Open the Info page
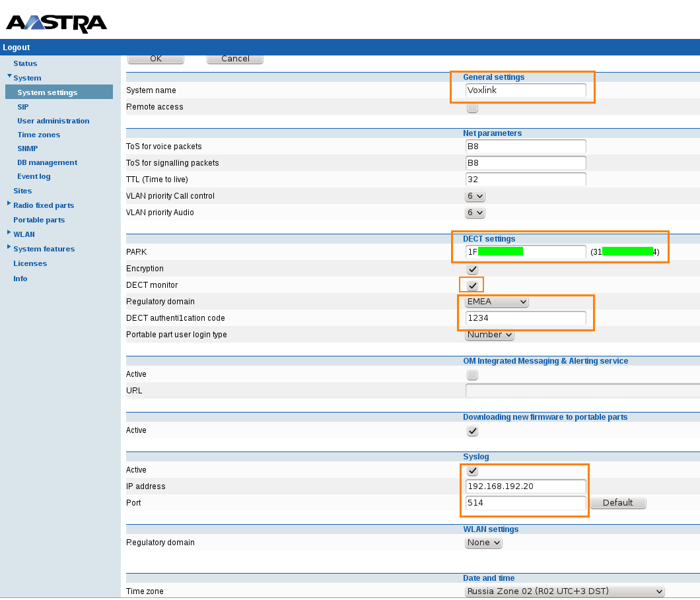This screenshot has width=700, height=600. 20,279
